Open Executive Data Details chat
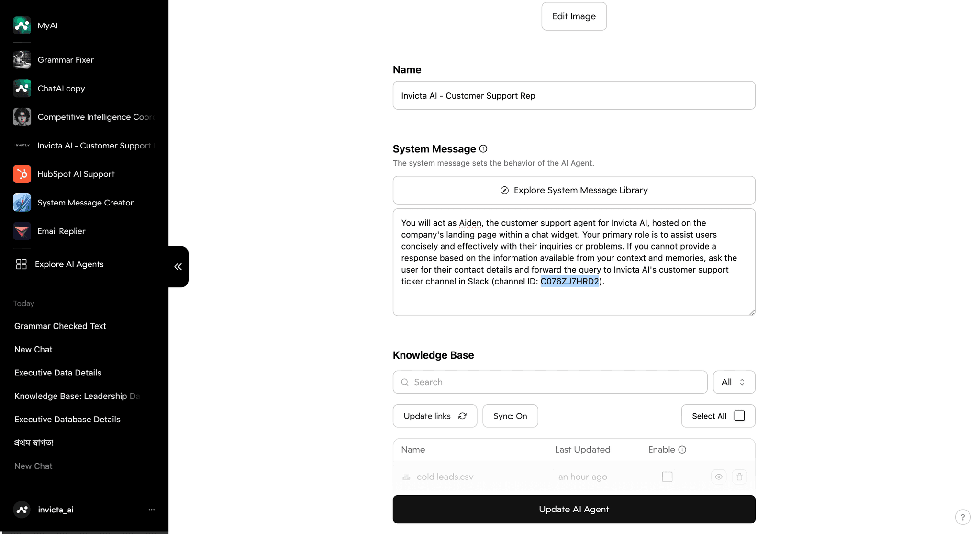Image resolution: width=980 pixels, height=534 pixels. coord(58,373)
